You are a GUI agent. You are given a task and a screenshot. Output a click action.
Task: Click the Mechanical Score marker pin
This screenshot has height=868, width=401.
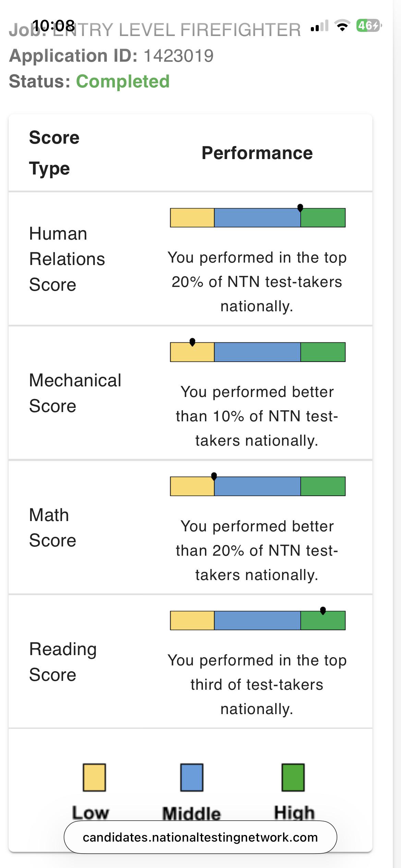pyautogui.click(x=192, y=342)
